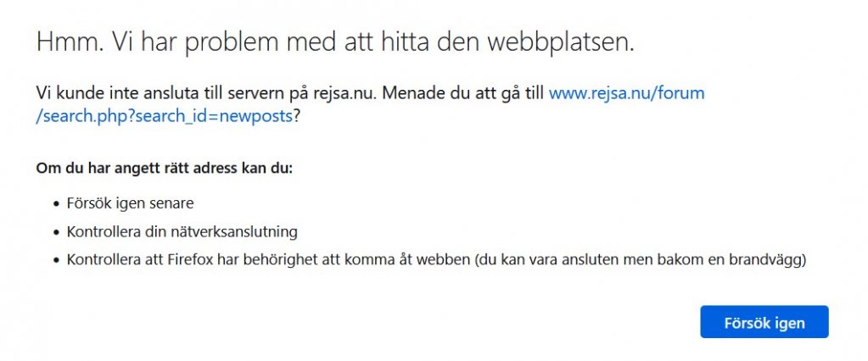The image size is (868, 361).
Task: Open the www.rejsa.nu/forum suggested link
Action: click(x=626, y=92)
